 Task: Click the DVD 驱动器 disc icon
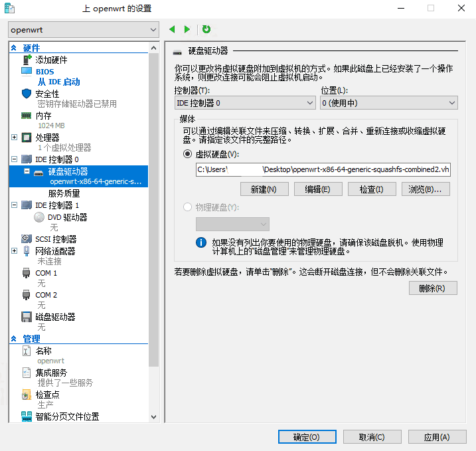click(x=39, y=217)
